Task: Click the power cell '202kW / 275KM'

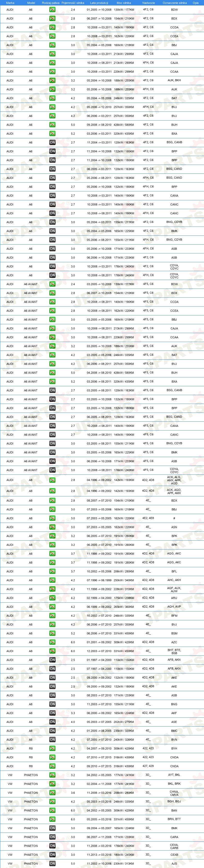Action: coord(124,722)
